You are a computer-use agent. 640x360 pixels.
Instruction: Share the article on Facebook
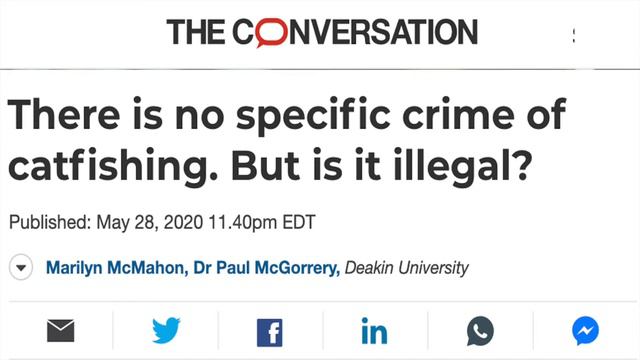tap(269, 333)
